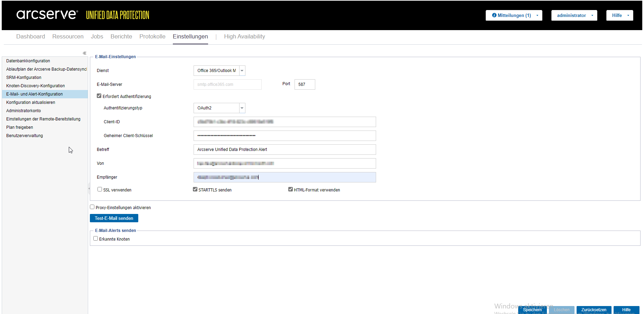
Task: Click Test-E-Mail senden button
Action: tap(114, 218)
